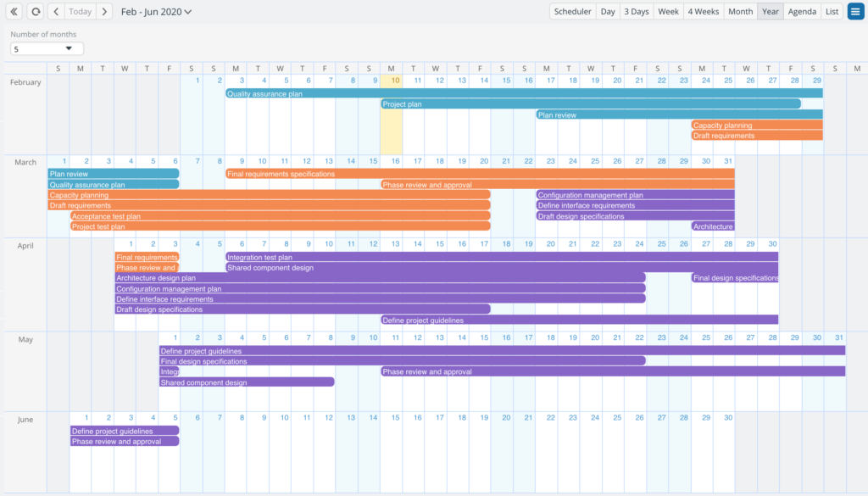This screenshot has height=496, width=868.
Task: Open April Integration test plan event
Action: click(502, 257)
